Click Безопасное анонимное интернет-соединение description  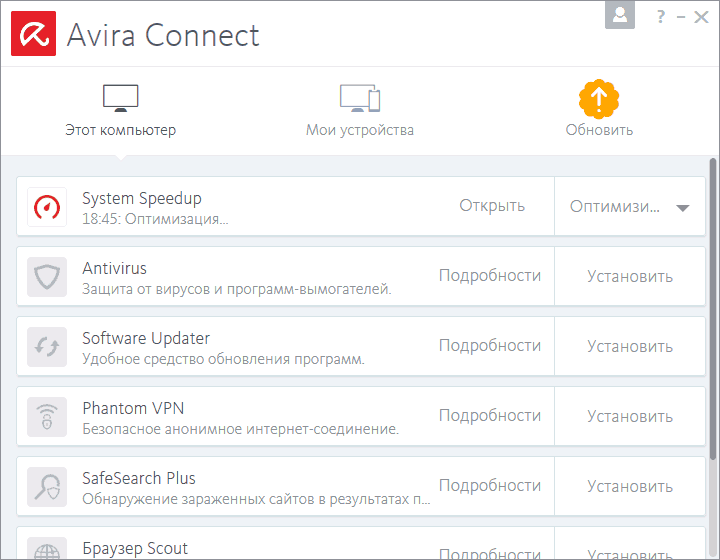point(241,429)
